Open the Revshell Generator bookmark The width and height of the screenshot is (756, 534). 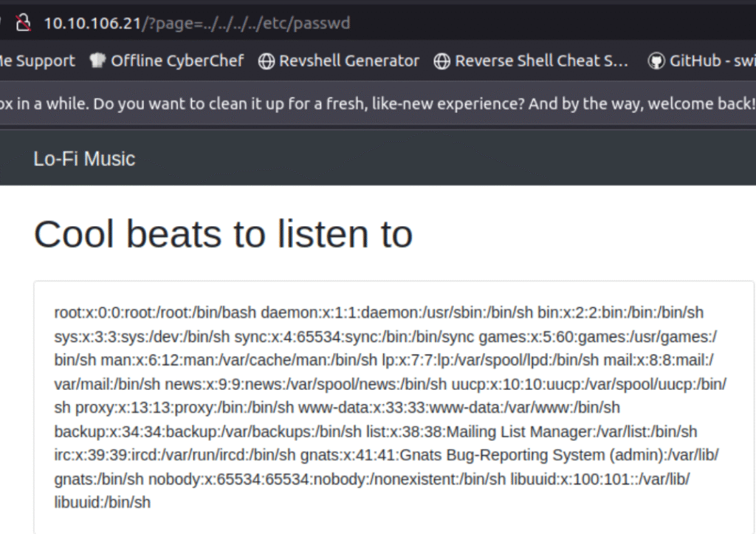348,61
